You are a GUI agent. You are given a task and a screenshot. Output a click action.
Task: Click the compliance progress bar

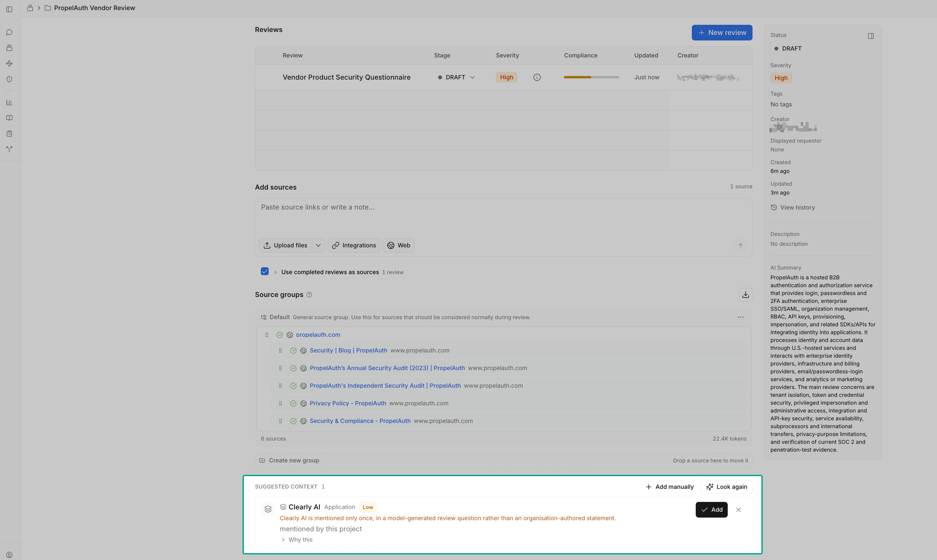tap(591, 77)
